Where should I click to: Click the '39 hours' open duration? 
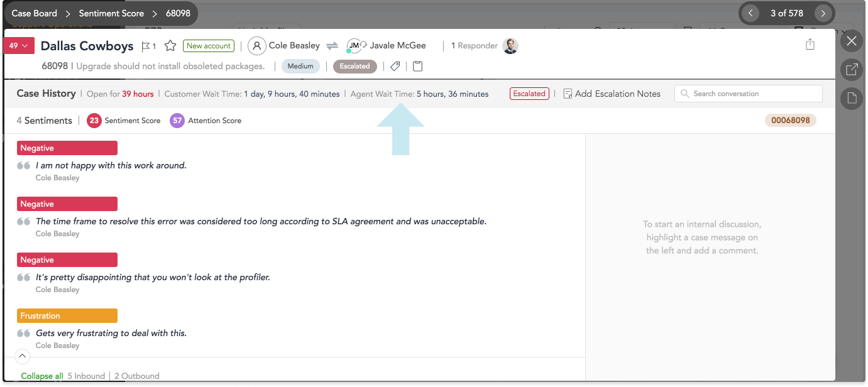[x=138, y=94]
